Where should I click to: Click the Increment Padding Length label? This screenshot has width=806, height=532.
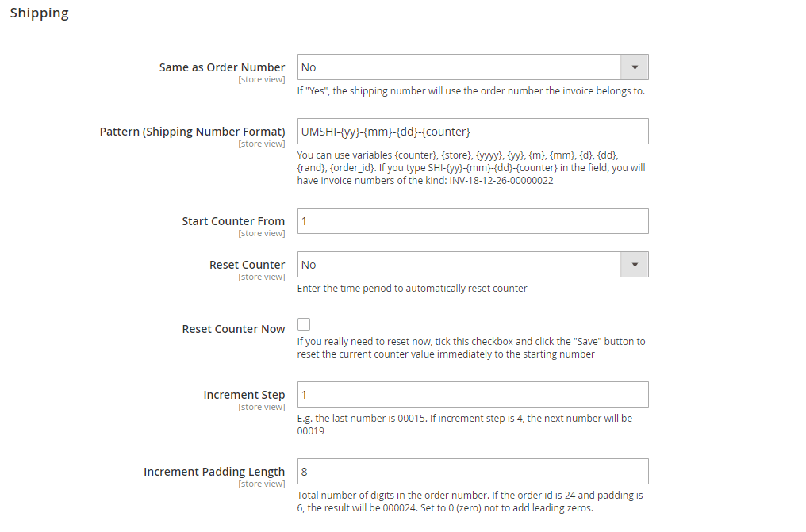pos(214,472)
